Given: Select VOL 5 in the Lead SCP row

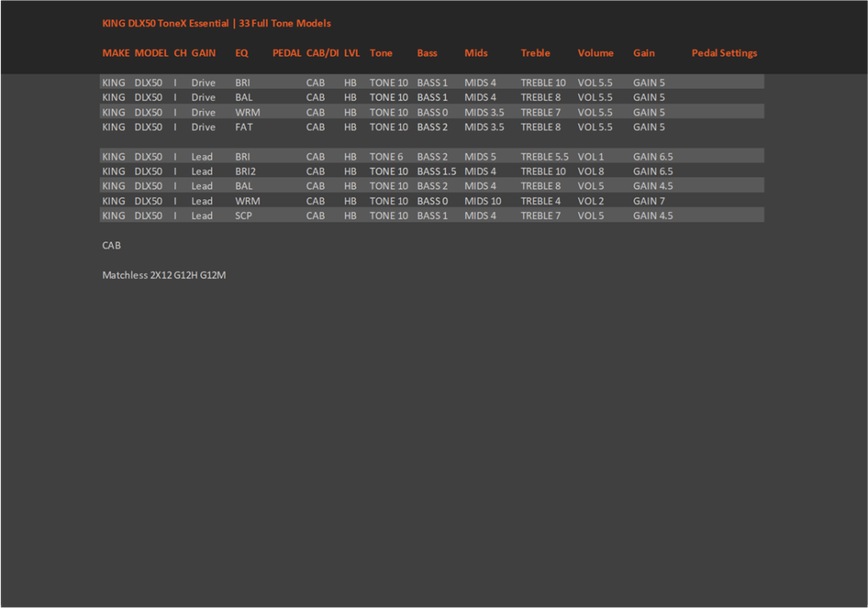Looking at the screenshot, I should (x=591, y=216).
